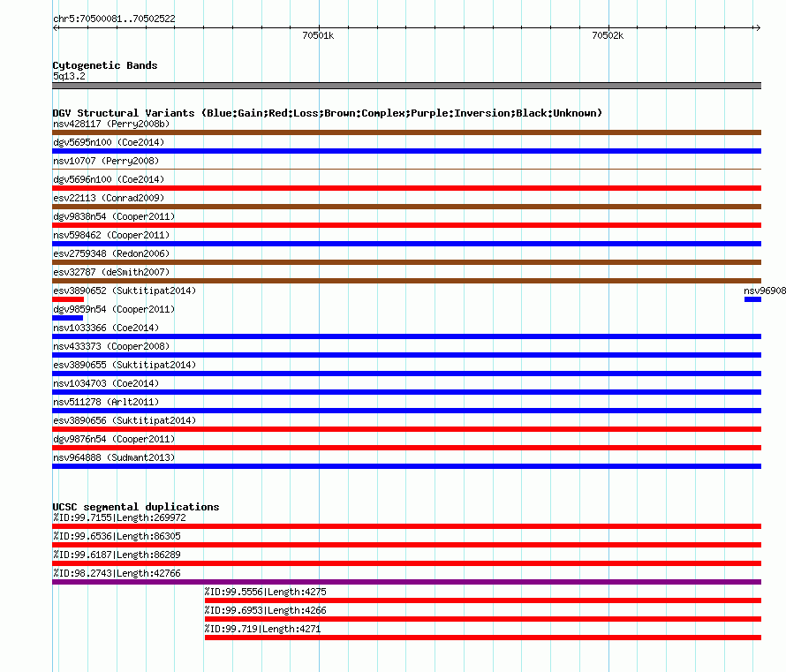This screenshot has height=672, width=786.
Task: Select nsv511278 (Arlt2011) label
Action: pyautogui.click(x=106, y=402)
